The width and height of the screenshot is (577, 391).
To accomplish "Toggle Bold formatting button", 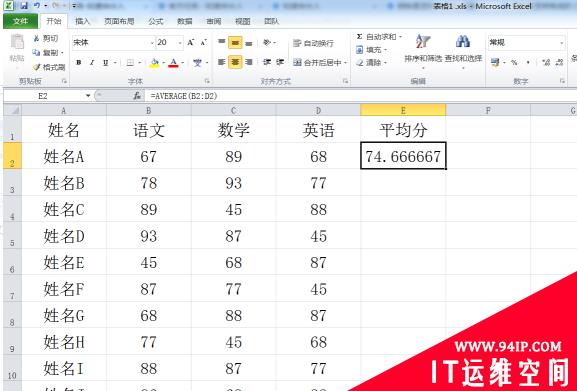I will pyautogui.click(x=78, y=63).
